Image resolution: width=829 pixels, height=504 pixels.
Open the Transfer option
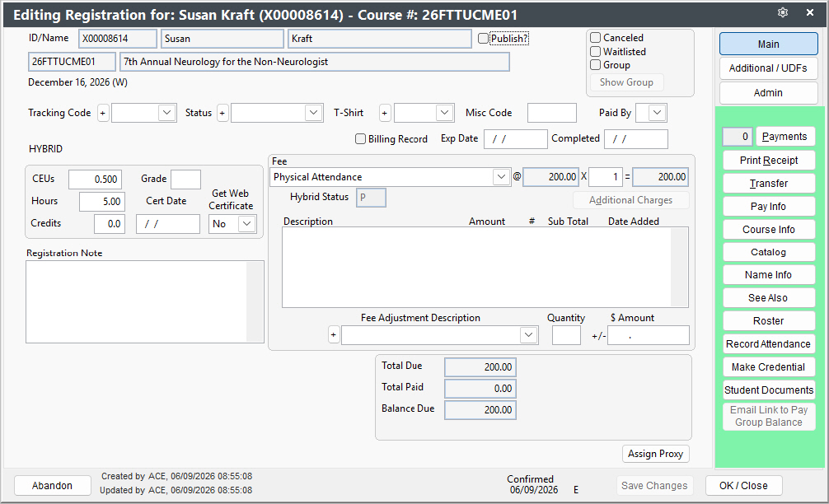pyautogui.click(x=769, y=184)
